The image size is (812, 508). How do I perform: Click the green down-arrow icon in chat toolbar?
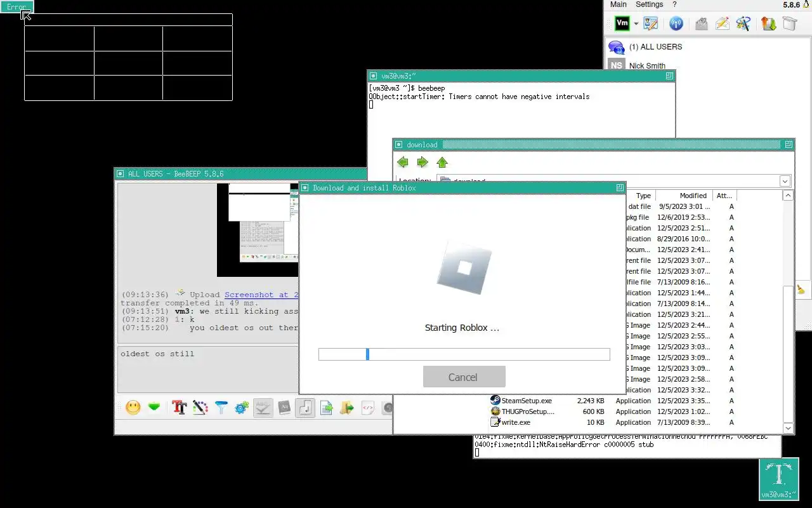[154, 408]
